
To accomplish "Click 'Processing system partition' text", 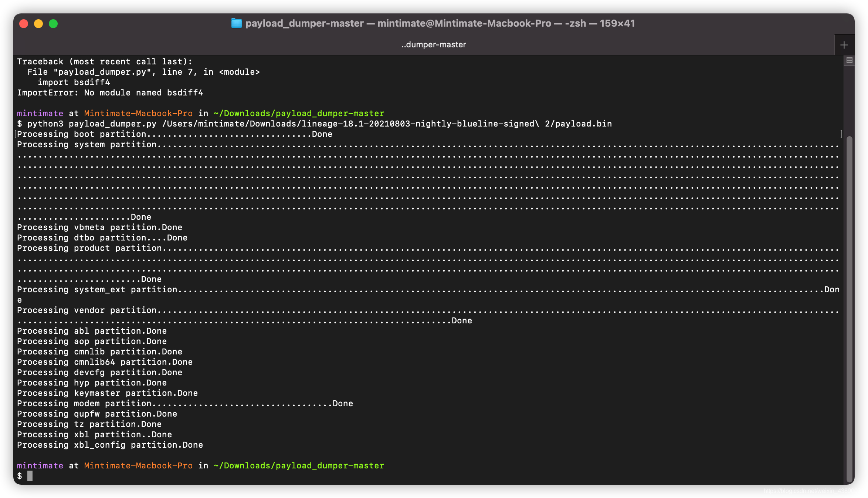I will pos(87,144).
